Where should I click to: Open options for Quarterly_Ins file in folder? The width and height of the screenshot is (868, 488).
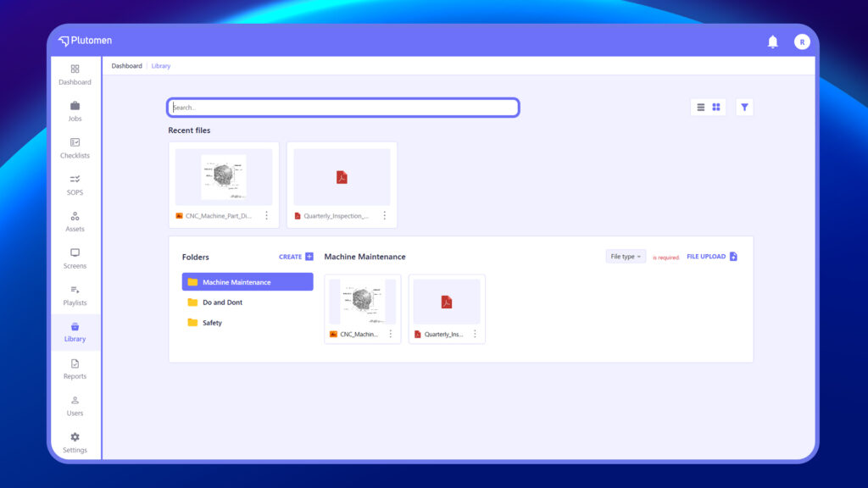[x=475, y=334]
